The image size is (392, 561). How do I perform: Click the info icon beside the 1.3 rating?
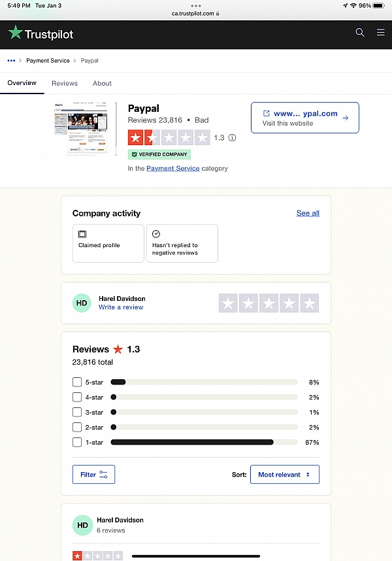(233, 138)
